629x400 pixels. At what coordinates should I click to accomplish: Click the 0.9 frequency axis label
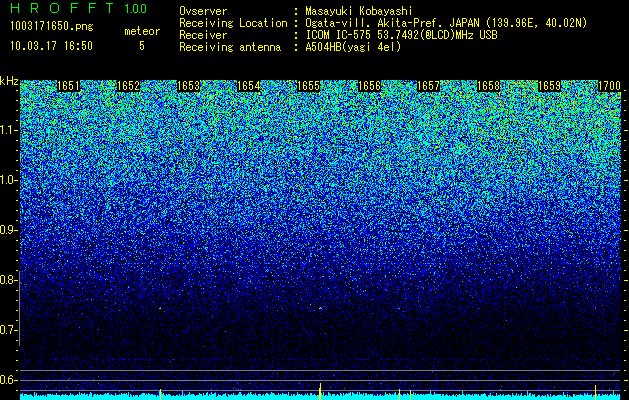pyautogui.click(x=8, y=230)
